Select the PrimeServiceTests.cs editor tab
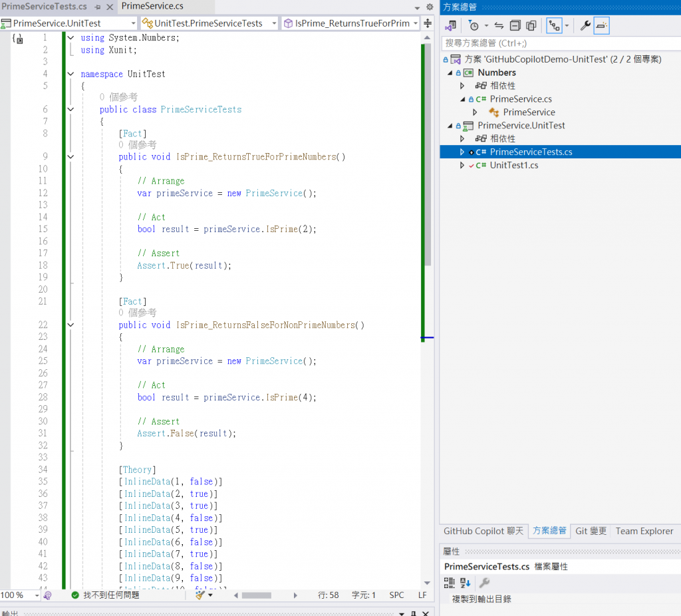 (x=45, y=7)
